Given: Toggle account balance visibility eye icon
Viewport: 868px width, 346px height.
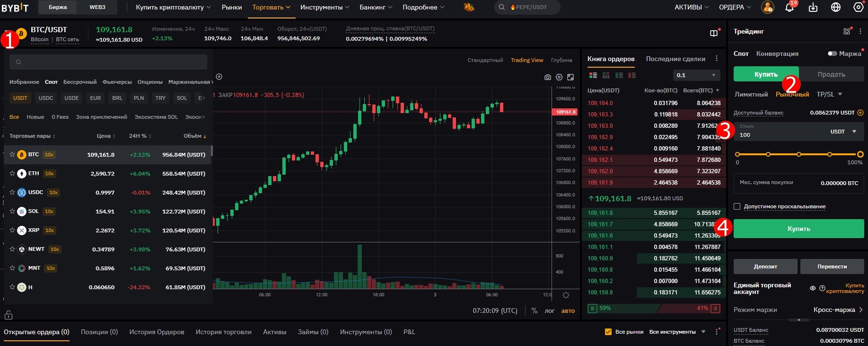Looking at the screenshot, I should tap(813, 288).
